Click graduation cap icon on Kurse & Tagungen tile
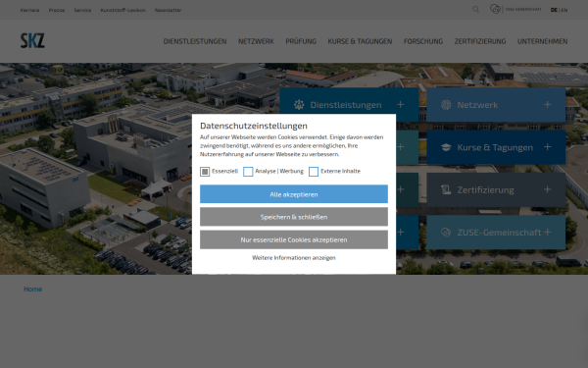 pyautogui.click(x=446, y=147)
